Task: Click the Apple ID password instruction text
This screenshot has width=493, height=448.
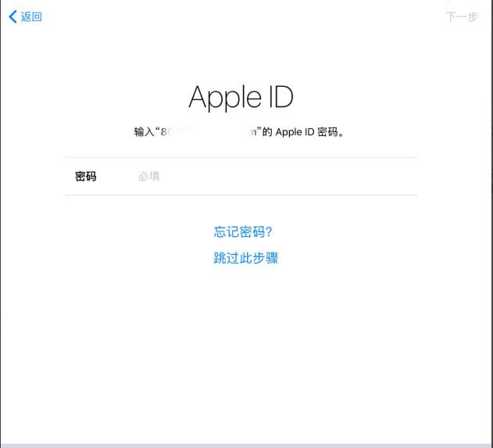Action: pyautogui.click(x=238, y=132)
